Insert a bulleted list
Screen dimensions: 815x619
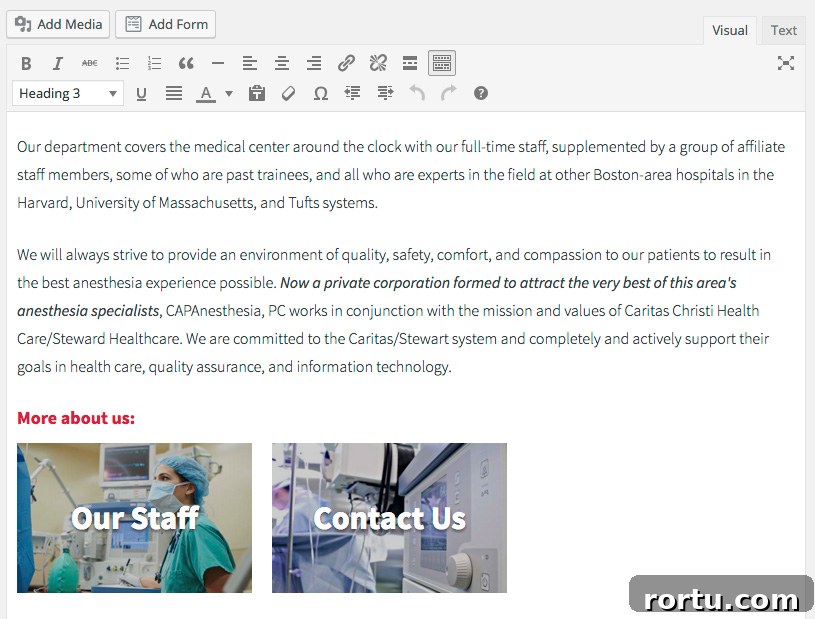tap(122, 63)
